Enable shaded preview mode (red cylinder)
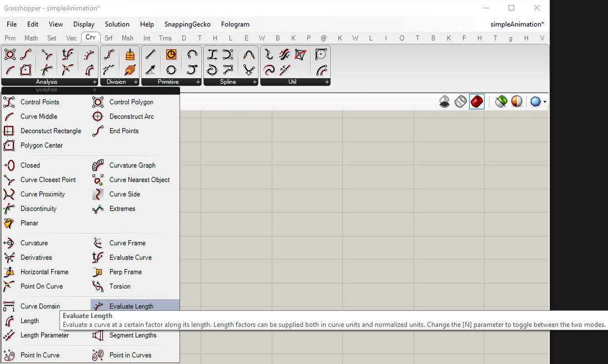The height and width of the screenshot is (364, 608). pos(476,102)
